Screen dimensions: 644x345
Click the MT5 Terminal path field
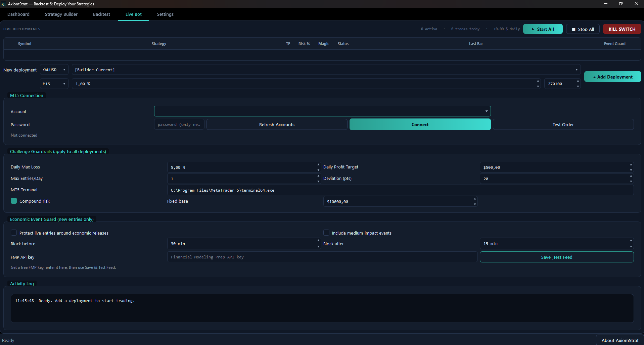pyautogui.click(x=400, y=190)
